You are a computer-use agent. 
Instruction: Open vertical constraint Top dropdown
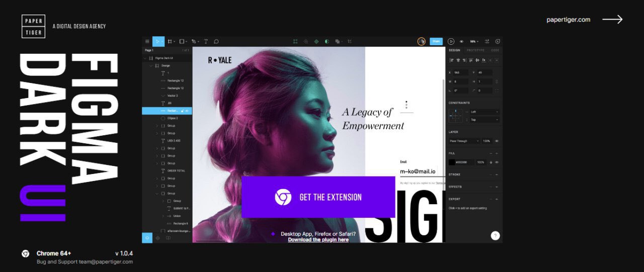[x=485, y=120]
